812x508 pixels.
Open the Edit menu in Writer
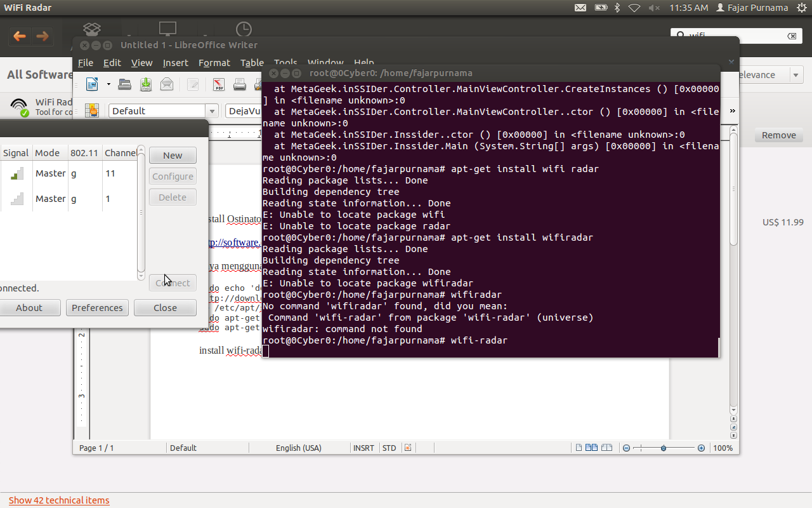click(112, 62)
